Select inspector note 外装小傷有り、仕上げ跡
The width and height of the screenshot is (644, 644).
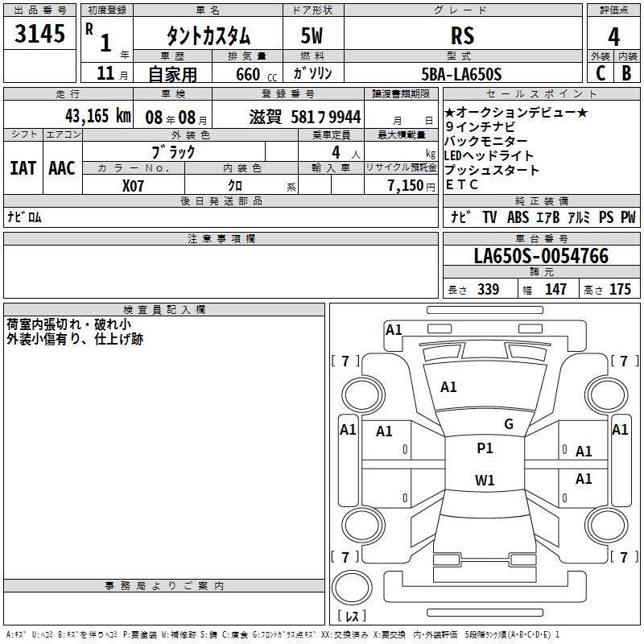(75, 339)
